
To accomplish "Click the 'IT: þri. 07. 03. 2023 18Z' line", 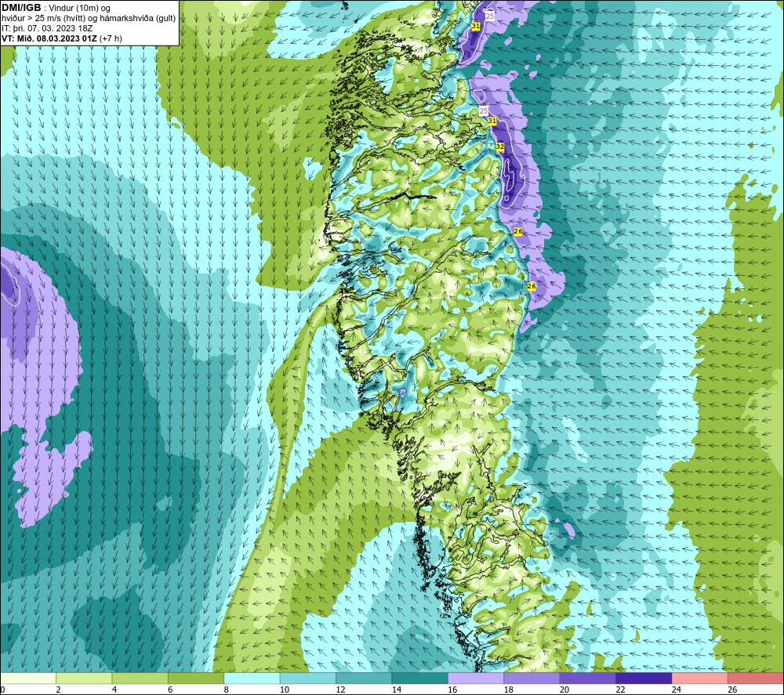I will pos(47,28).
